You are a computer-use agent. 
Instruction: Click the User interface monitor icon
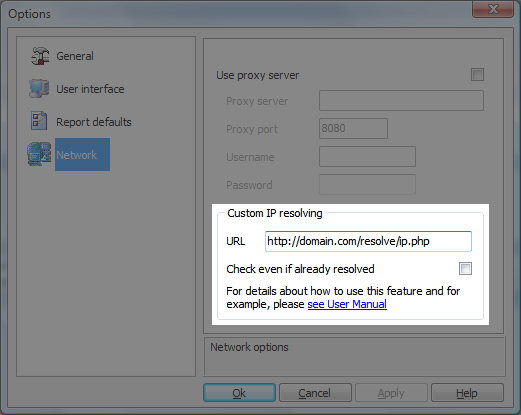pyautogui.click(x=39, y=88)
